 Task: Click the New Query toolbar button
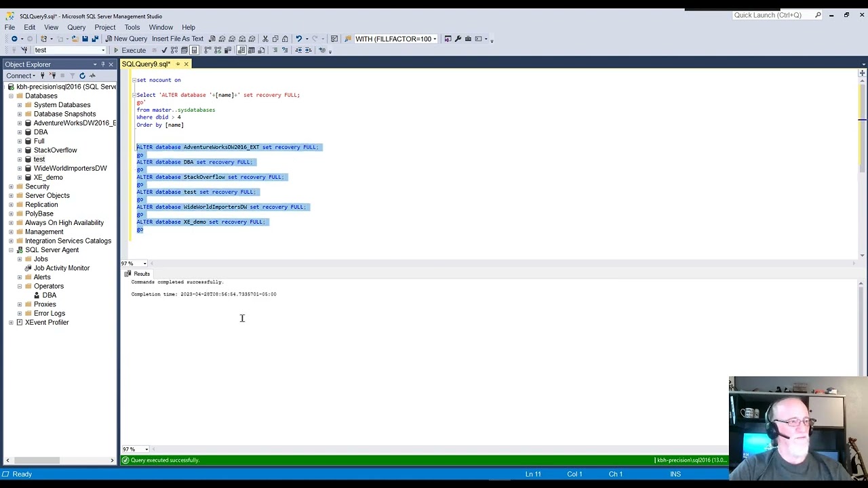[126, 39]
